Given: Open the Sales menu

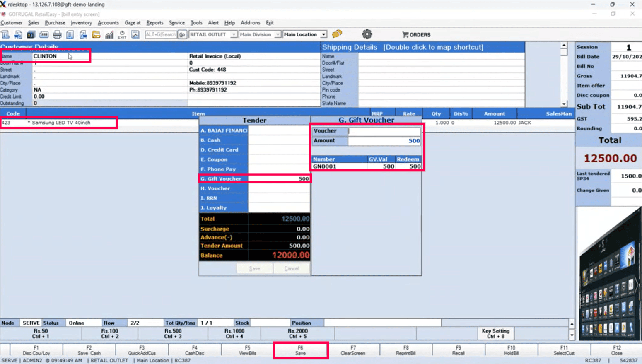Looking at the screenshot, I should 34,23.
